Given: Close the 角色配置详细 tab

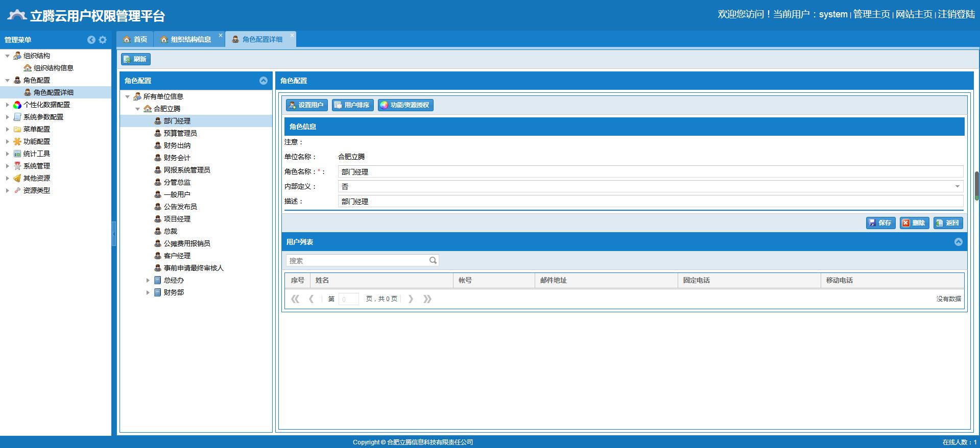Looking at the screenshot, I should [x=292, y=35].
